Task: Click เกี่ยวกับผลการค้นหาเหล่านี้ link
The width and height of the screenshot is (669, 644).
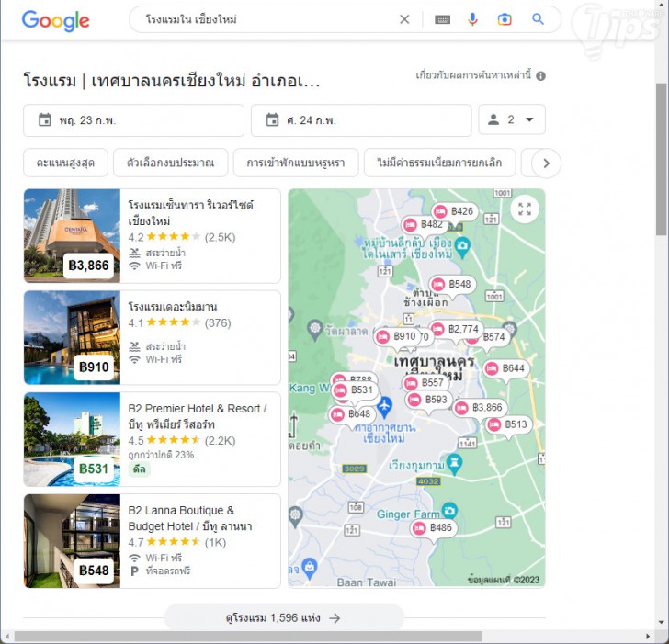Action: (473, 75)
